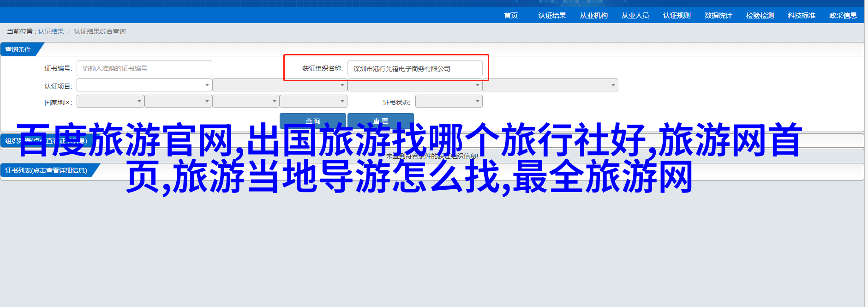Click the 证书状态: field label
This screenshot has width=868, height=307.
pos(396,102)
